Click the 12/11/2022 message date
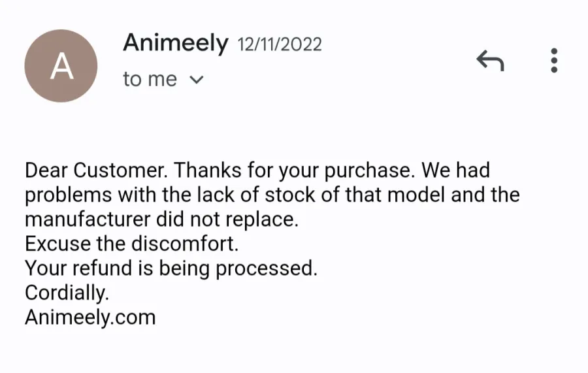Image resolution: width=588 pixels, height=373 pixels. [280, 44]
